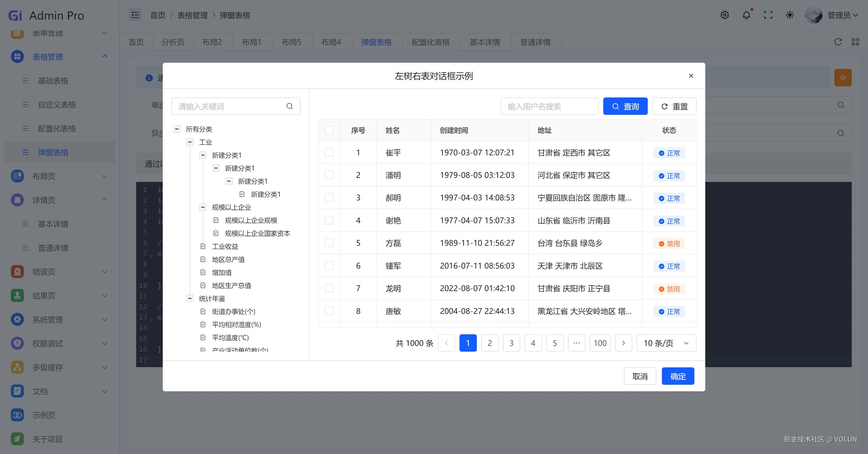Open the 10 条/页 page size dropdown

pos(666,343)
